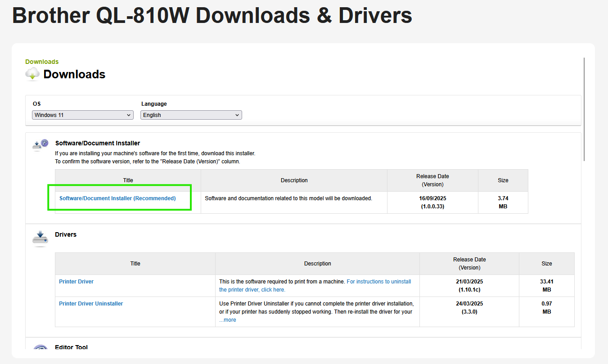
Task: Open the Language dropdown showing English
Action: click(x=191, y=115)
